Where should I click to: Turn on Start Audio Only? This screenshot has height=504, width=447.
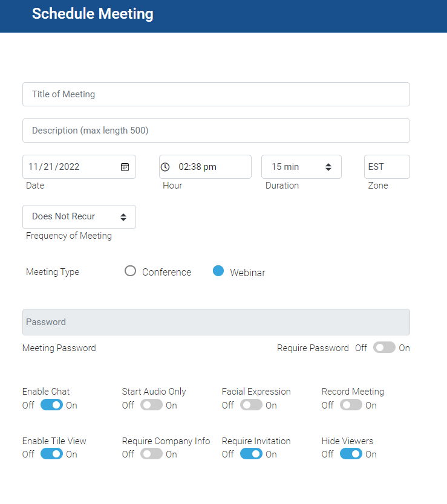pyautogui.click(x=151, y=405)
